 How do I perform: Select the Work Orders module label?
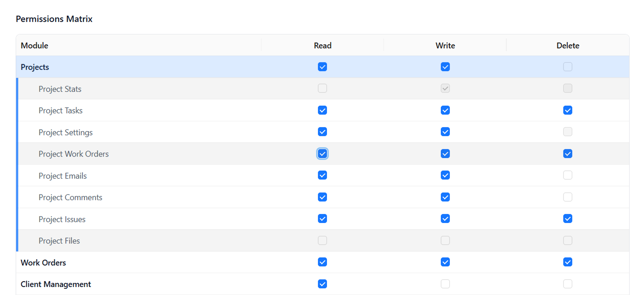(x=43, y=263)
